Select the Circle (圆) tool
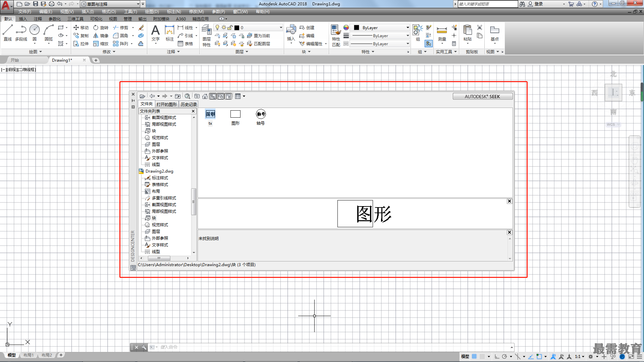This screenshot has width=644, height=362. 35,33
